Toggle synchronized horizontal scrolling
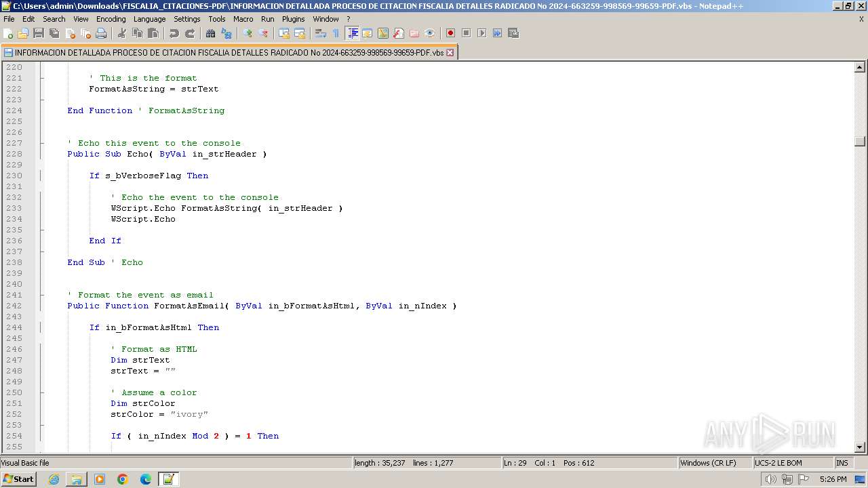The image size is (868, 488). coord(299,33)
